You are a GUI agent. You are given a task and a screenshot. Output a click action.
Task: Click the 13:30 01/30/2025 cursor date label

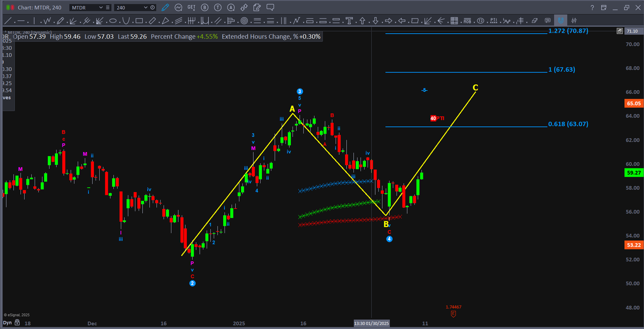tap(371, 324)
